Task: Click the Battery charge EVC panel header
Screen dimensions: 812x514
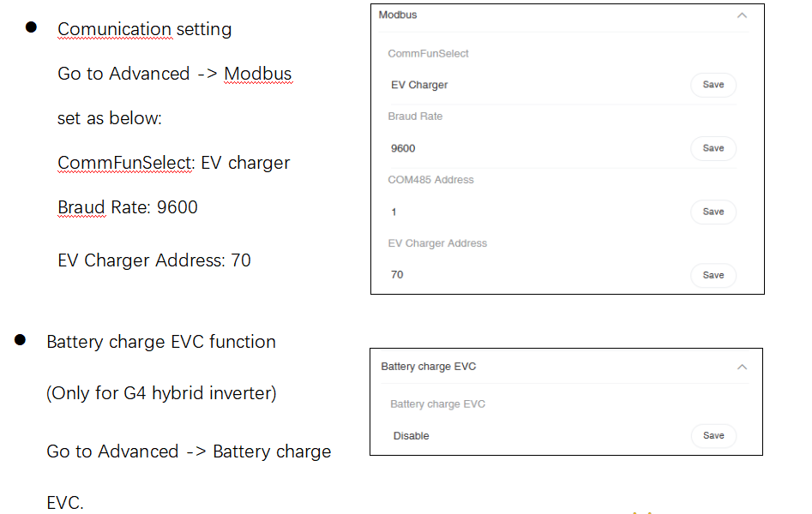Action: click(x=429, y=367)
